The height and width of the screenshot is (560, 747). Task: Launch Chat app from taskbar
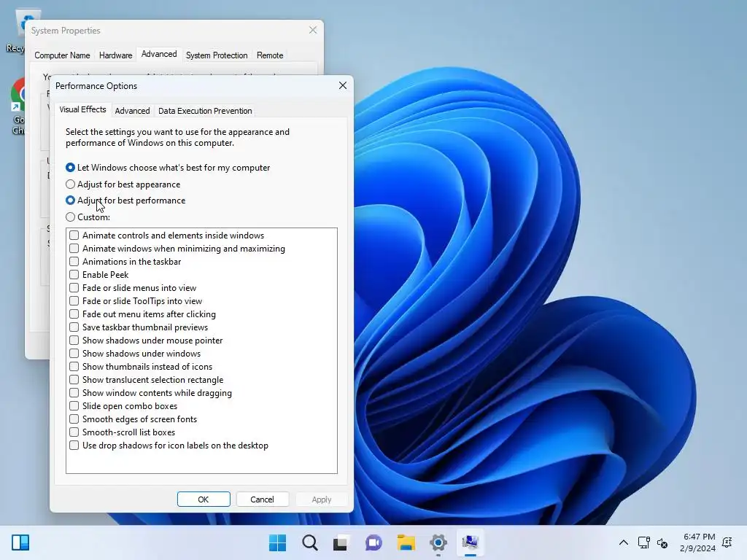coord(373,542)
